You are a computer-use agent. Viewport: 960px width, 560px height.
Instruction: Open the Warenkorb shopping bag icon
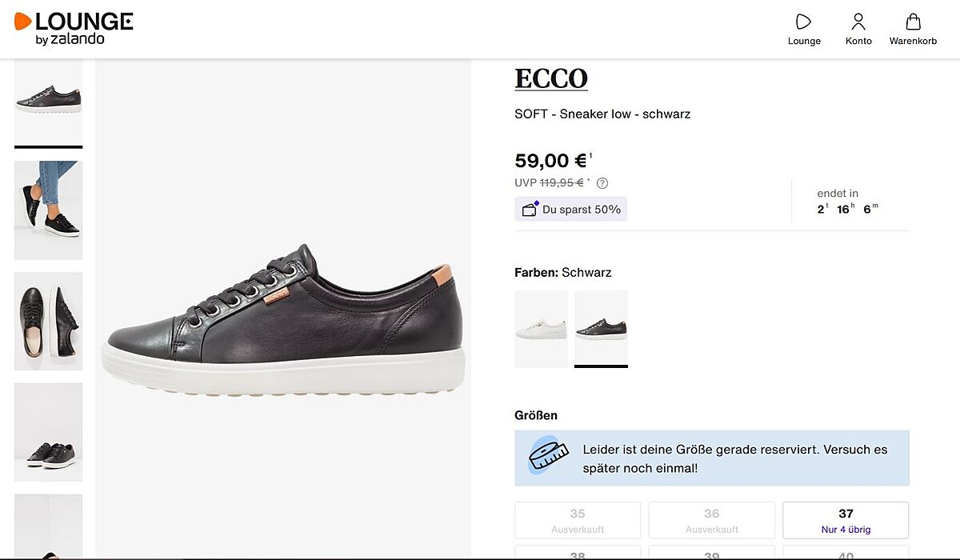click(913, 22)
